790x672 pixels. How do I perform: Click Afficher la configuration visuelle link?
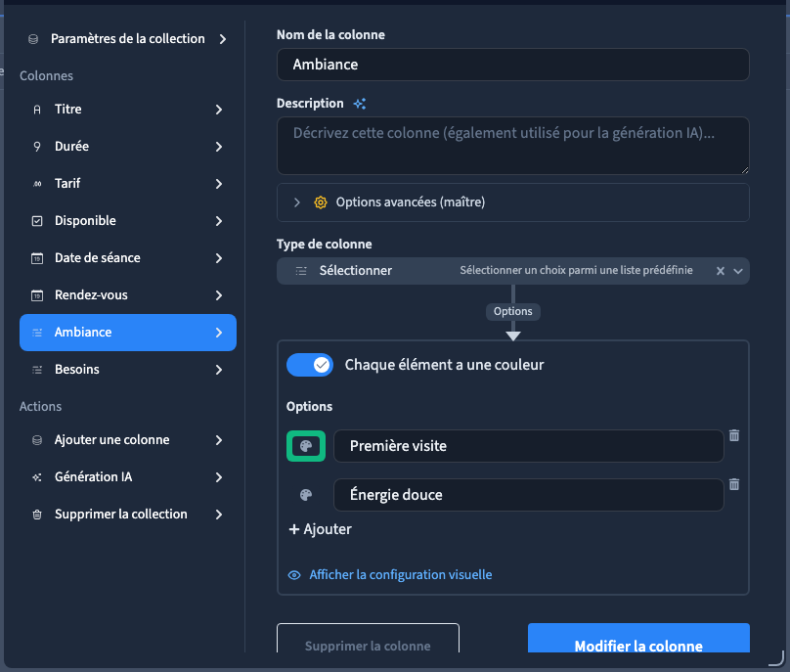point(401,575)
